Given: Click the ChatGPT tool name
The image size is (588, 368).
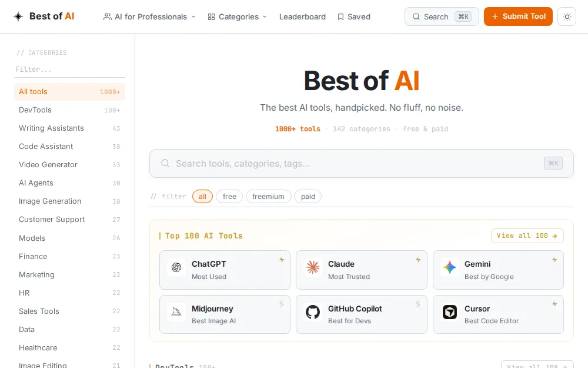Looking at the screenshot, I should point(209,264).
